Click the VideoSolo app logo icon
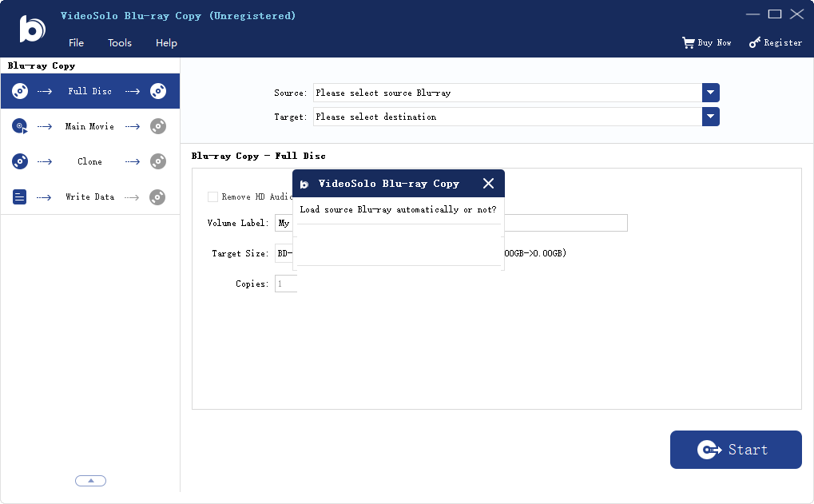 tap(32, 29)
